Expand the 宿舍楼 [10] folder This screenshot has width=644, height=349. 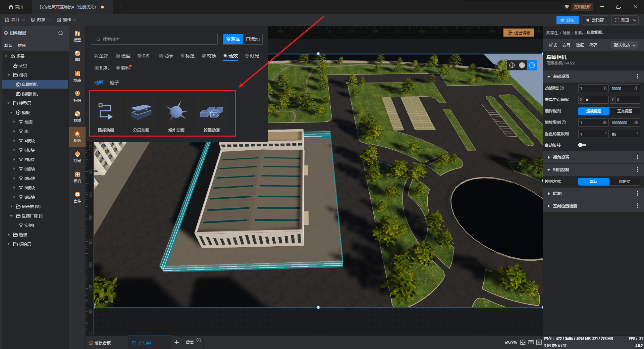[x=11, y=207]
